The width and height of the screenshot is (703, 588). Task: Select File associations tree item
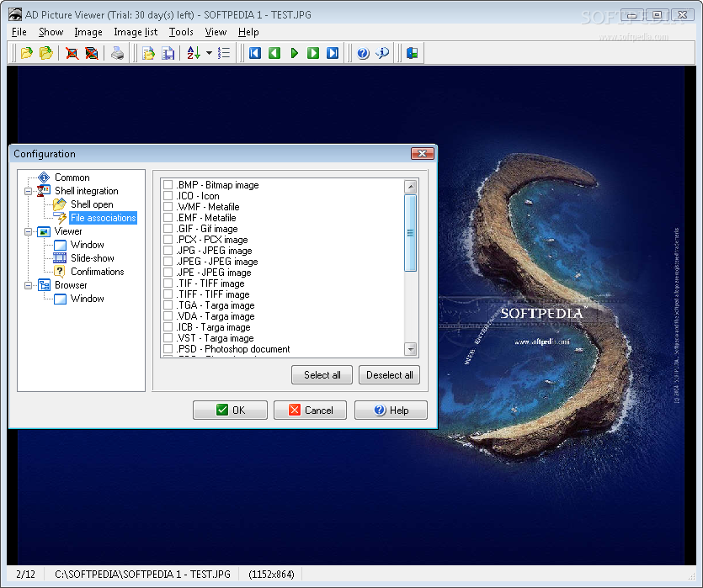click(x=103, y=218)
